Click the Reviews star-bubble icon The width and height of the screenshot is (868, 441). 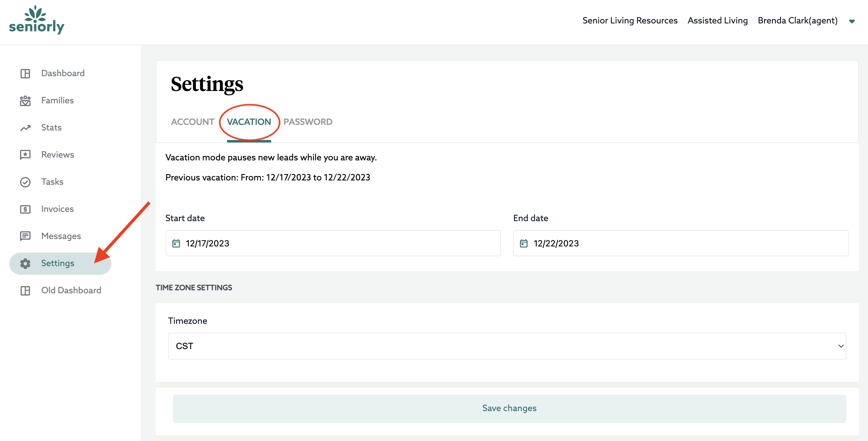pos(25,155)
